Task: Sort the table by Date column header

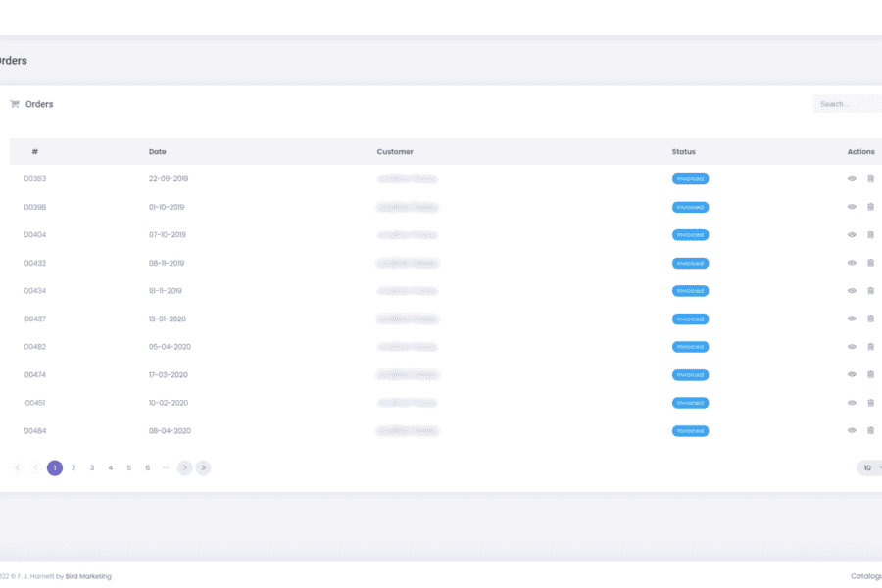Action: point(158,152)
